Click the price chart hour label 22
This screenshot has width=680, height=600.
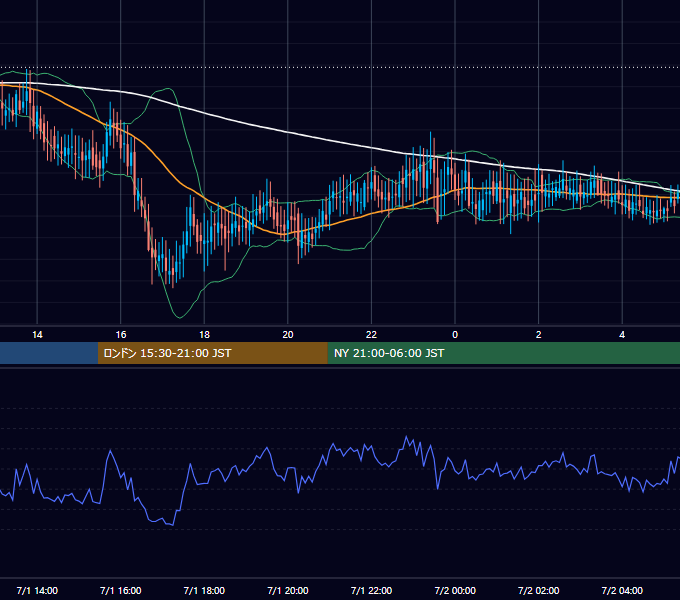[x=371, y=335]
